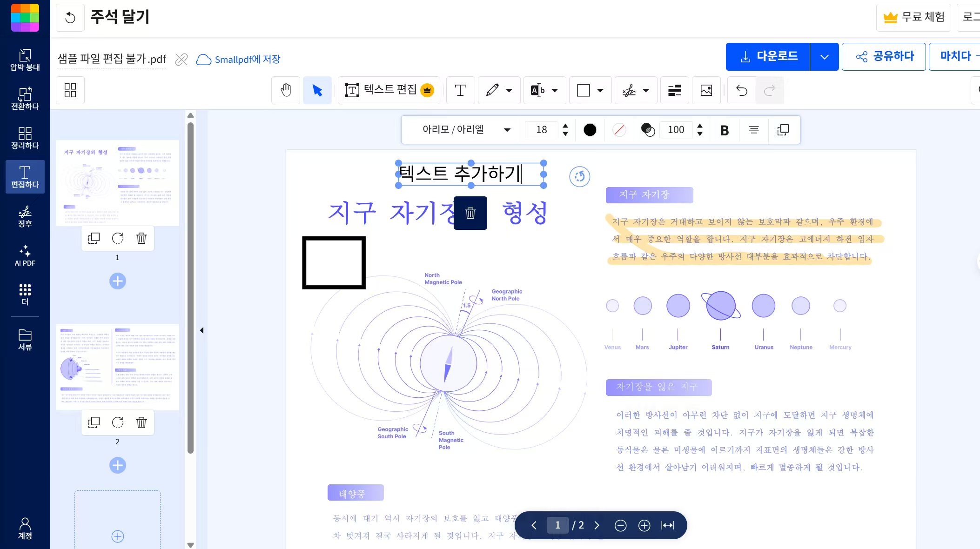The image size is (980, 549).
Task: Expand the highlight tool options
Action: [x=555, y=90]
